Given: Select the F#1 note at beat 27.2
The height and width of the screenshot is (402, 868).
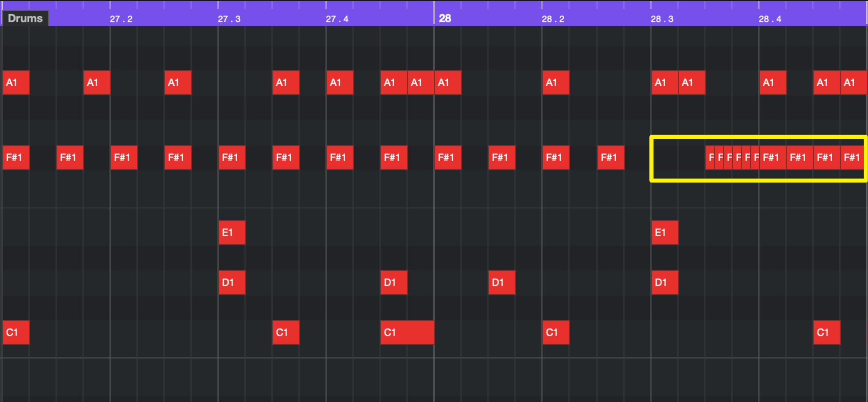Looking at the screenshot, I should point(124,157).
